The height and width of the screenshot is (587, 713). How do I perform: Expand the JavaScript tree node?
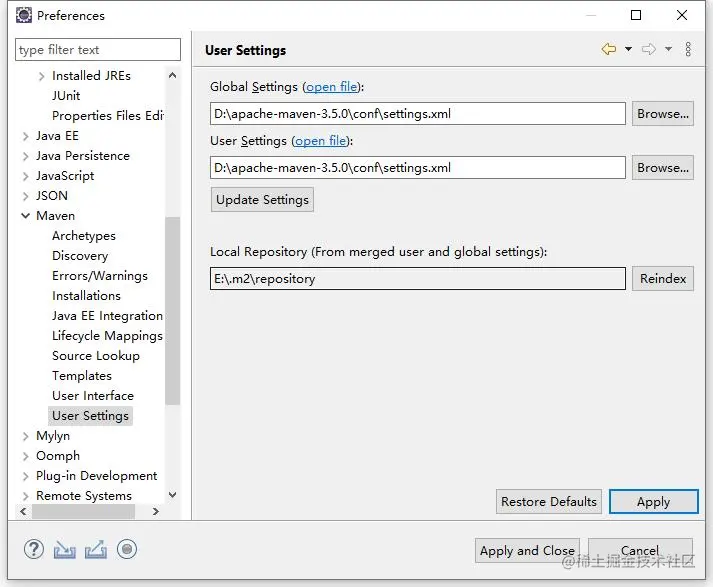pos(25,176)
